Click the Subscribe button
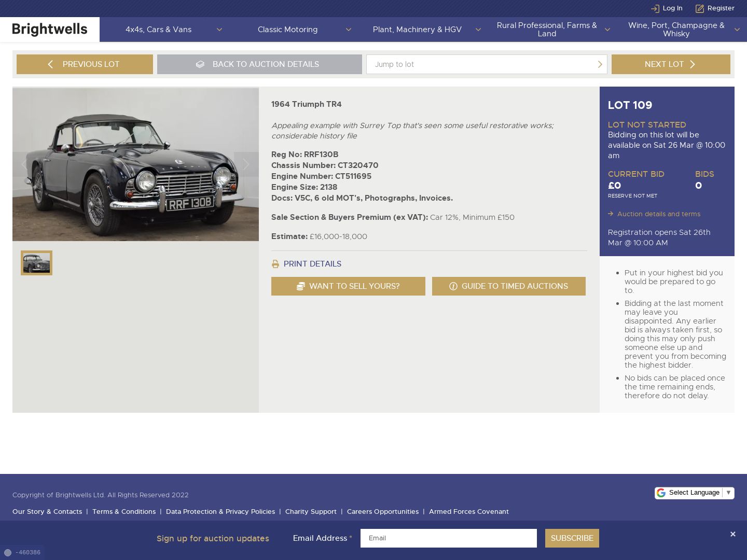This screenshot has height=560, width=747. coord(572,538)
